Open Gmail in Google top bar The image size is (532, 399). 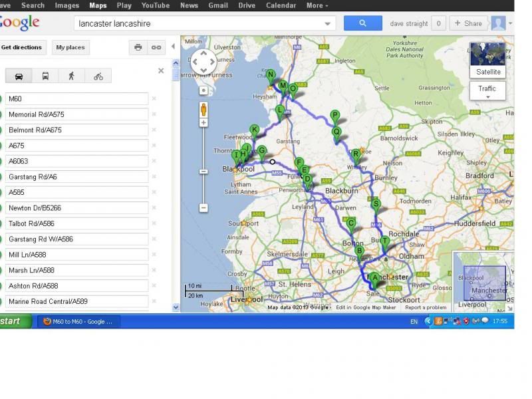[x=218, y=5]
